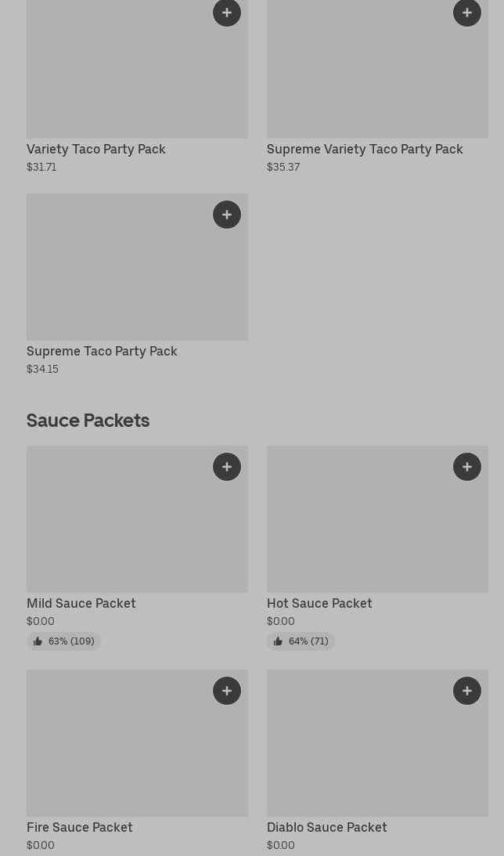Open Supreme Variety Taco Party Pack title

(365, 149)
